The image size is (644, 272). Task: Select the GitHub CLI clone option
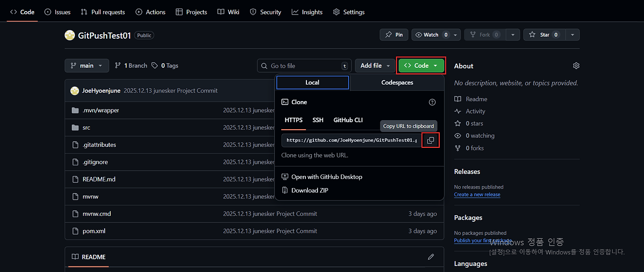[348, 120]
